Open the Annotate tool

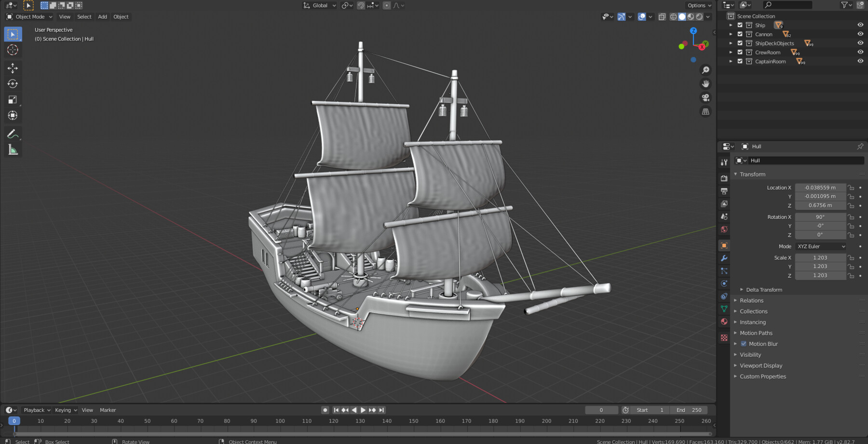point(13,134)
